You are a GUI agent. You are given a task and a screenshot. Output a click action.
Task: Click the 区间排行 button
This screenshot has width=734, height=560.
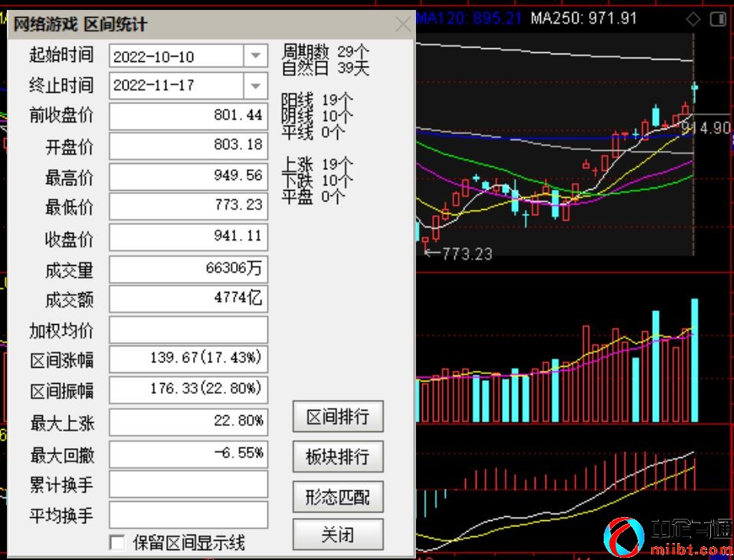[x=338, y=417]
